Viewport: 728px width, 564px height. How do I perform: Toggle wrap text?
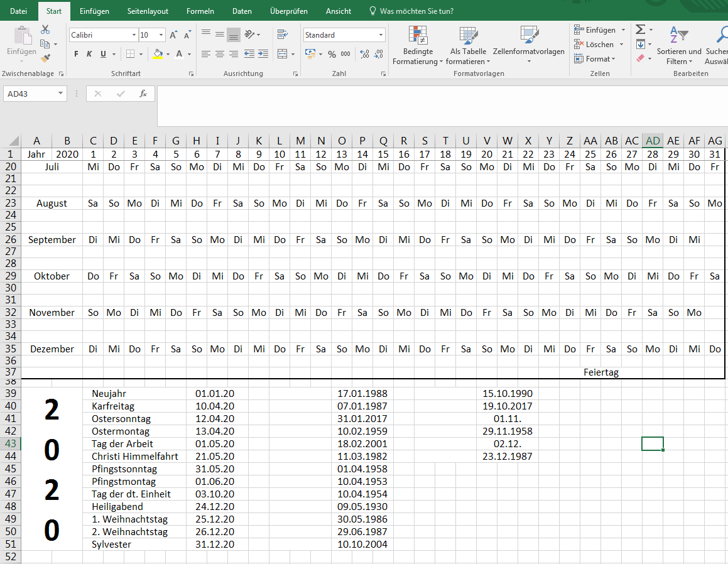click(x=282, y=35)
